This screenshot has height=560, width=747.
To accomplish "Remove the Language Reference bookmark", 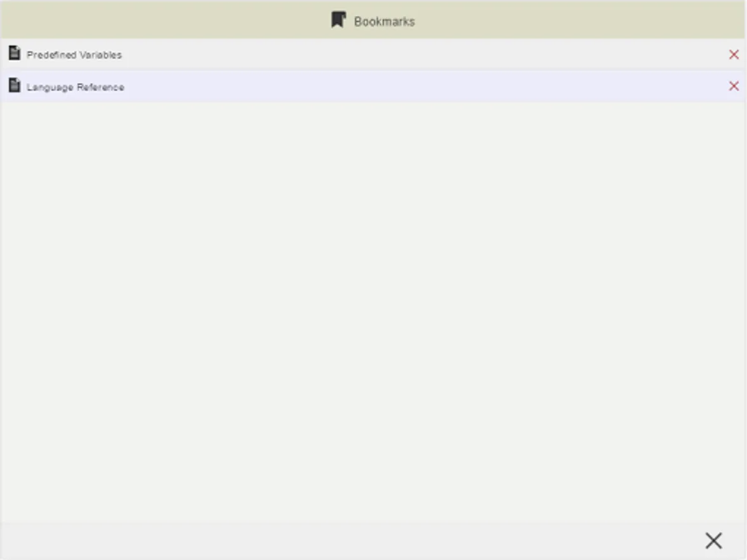I will 734,86.
